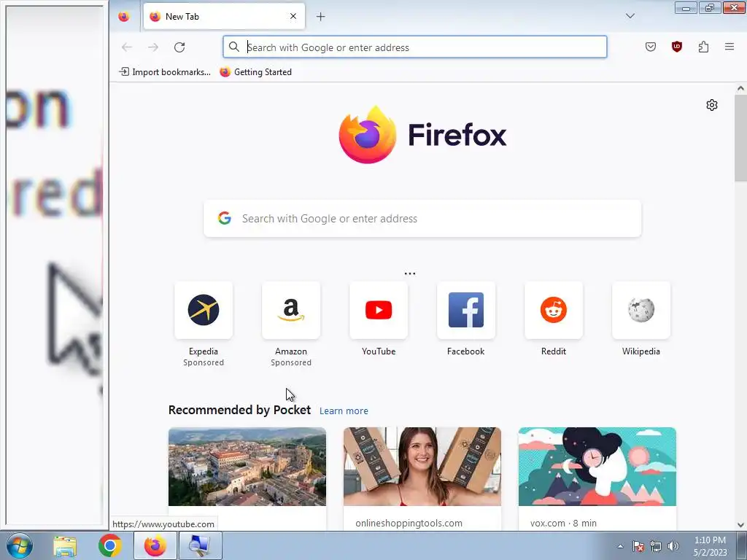Click the Recommended by Pocket heading

coord(239,410)
